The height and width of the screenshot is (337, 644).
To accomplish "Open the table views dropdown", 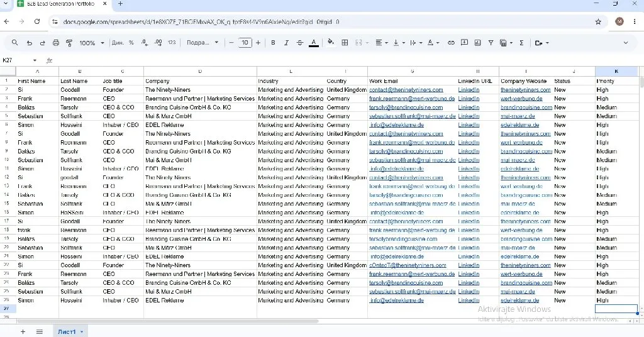I will [x=506, y=43].
